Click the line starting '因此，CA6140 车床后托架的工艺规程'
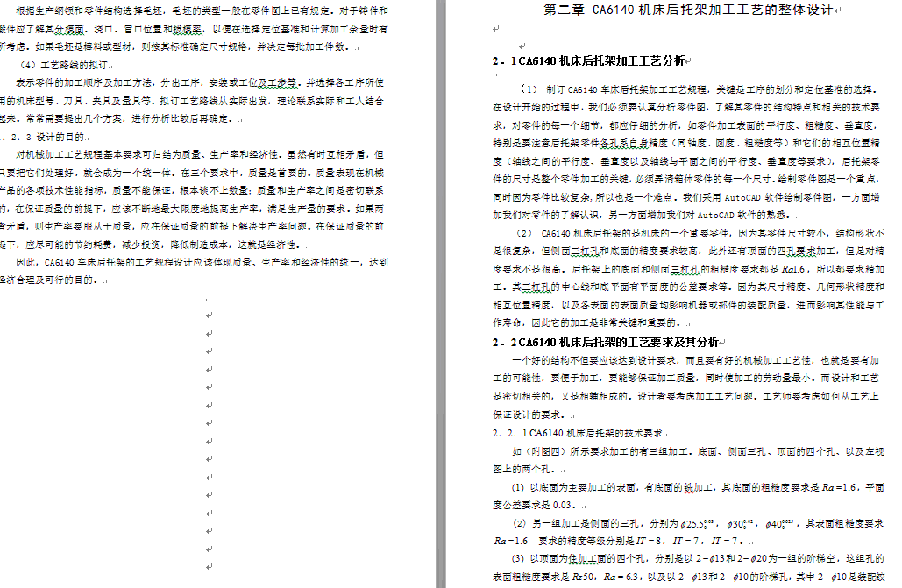The width and height of the screenshot is (902, 588). [202, 262]
